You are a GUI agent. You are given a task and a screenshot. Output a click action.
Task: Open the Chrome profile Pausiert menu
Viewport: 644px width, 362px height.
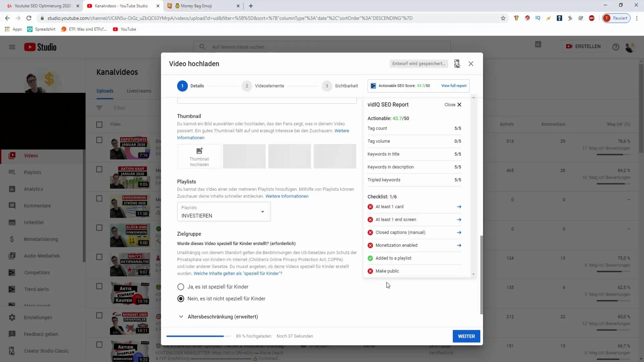pos(616,18)
